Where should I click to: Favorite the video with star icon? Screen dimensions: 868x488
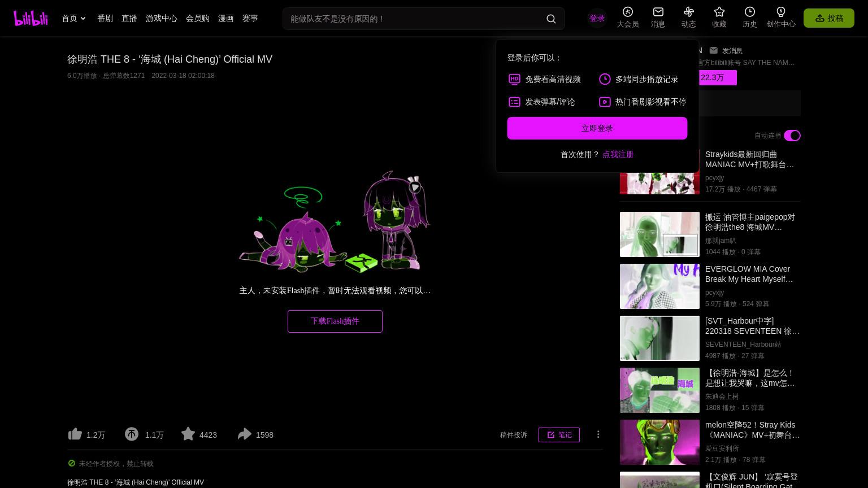[188, 434]
